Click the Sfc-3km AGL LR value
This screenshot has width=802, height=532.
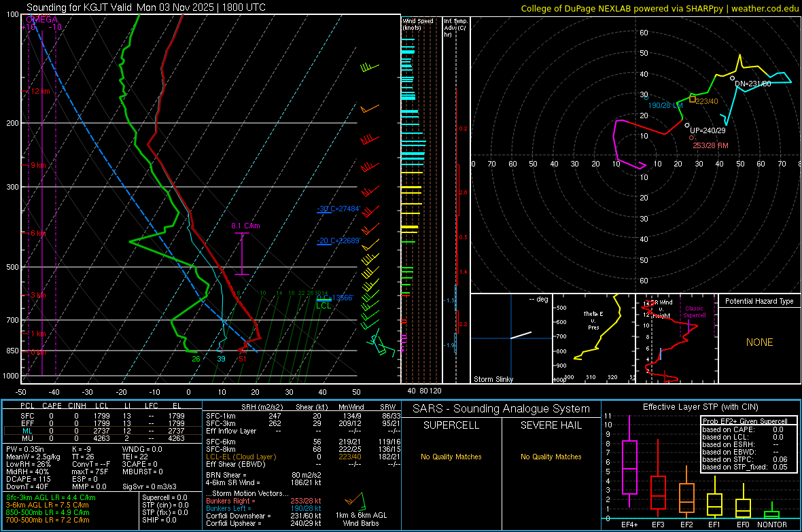[51, 497]
